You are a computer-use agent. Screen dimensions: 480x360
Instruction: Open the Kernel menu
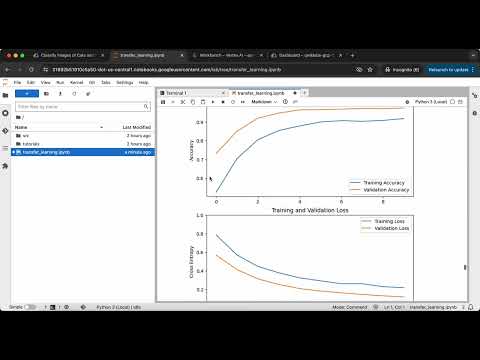tap(76, 82)
